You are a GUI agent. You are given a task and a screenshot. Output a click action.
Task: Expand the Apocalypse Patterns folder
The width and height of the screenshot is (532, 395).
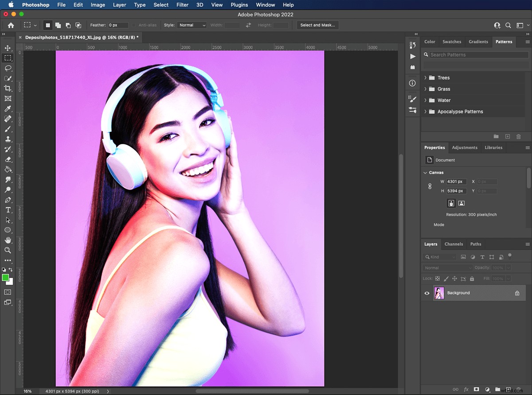point(425,112)
